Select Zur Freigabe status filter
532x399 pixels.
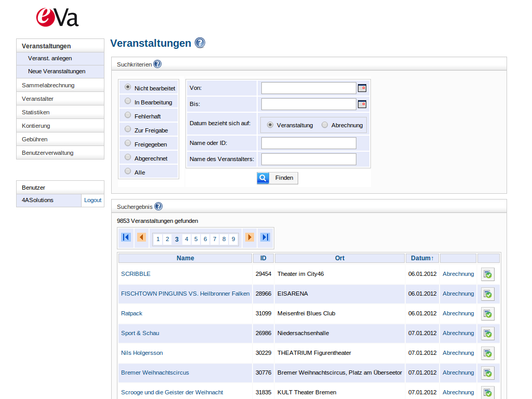128,129
